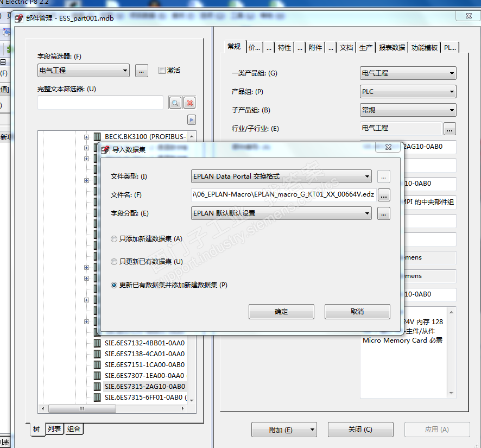481x448 pixels.
Task: Select SIE.6ES7151-1CA00-0AB0 tree item
Action: click(144, 365)
